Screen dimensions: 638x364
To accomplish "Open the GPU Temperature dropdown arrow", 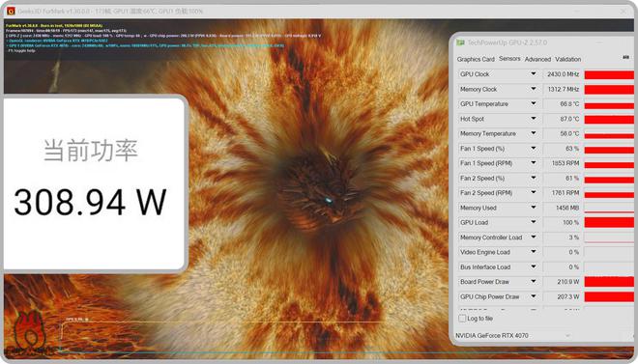I will (x=533, y=103).
